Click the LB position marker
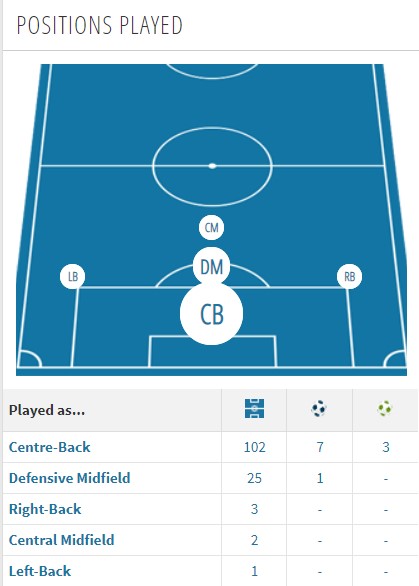Screen dimensions: 419x586 (x=73, y=277)
